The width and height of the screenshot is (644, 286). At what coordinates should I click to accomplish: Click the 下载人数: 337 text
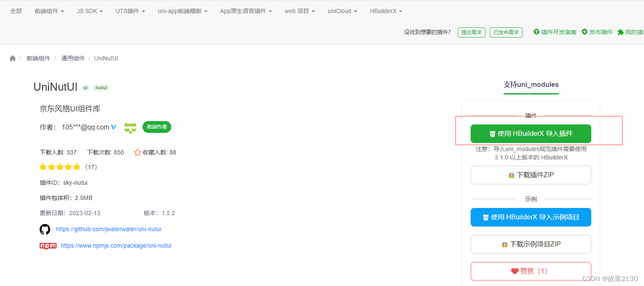(x=58, y=152)
